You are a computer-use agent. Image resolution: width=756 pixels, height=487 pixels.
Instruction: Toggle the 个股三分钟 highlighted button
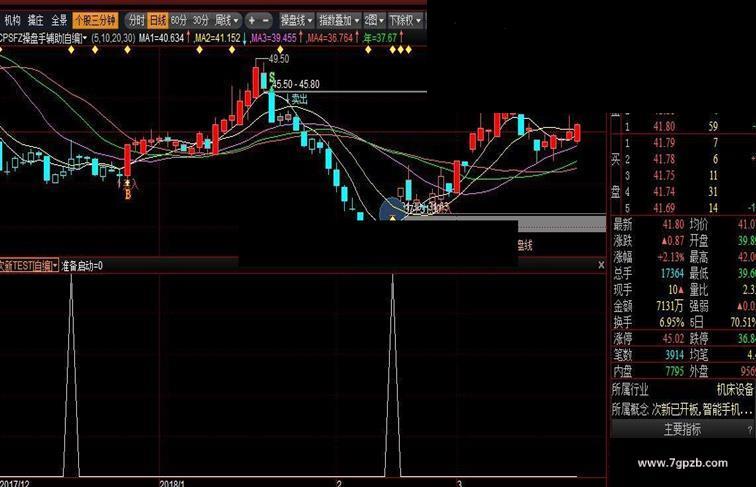click(x=95, y=21)
